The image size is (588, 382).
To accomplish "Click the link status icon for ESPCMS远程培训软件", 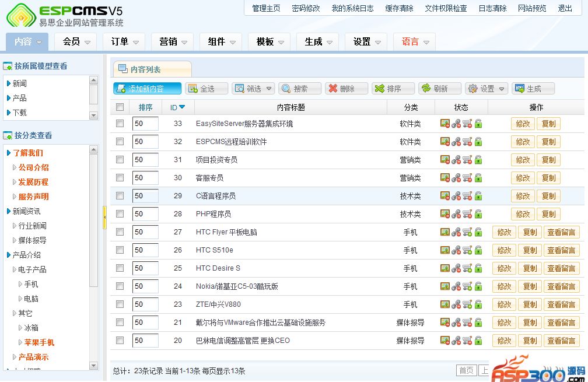I will 456,142.
